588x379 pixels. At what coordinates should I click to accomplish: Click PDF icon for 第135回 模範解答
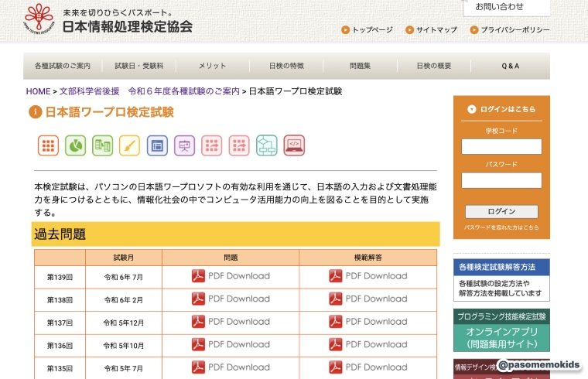(x=335, y=367)
